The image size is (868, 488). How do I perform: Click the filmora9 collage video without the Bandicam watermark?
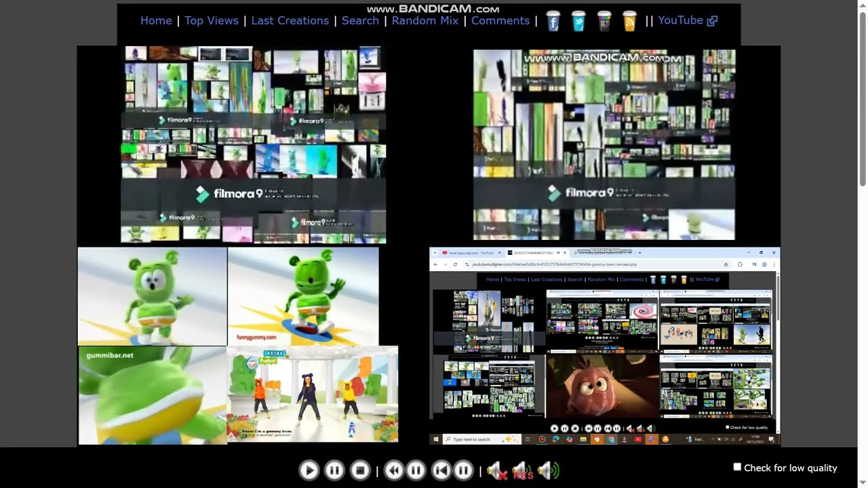coord(254,144)
